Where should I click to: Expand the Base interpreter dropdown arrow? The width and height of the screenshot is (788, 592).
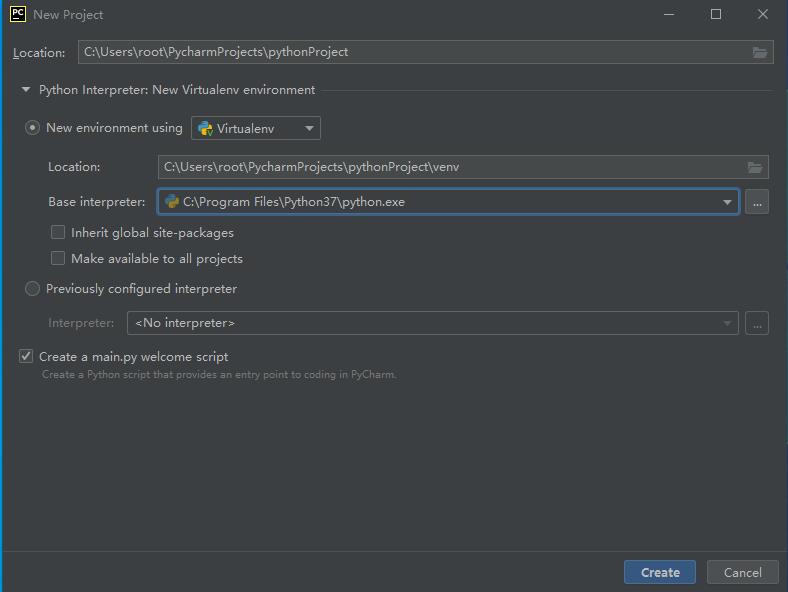click(727, 202)
